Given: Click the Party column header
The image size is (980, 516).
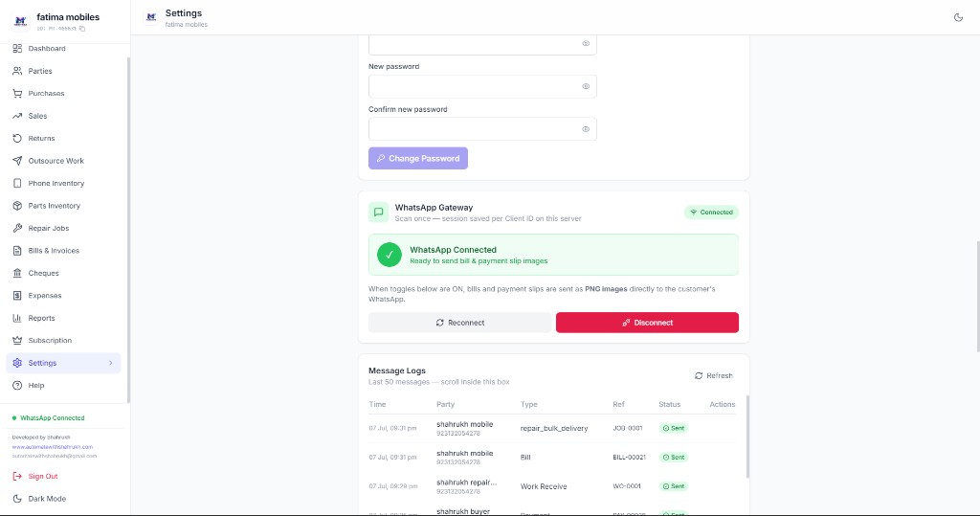Looking at the screenshot, I should click(x=446, y=404).
